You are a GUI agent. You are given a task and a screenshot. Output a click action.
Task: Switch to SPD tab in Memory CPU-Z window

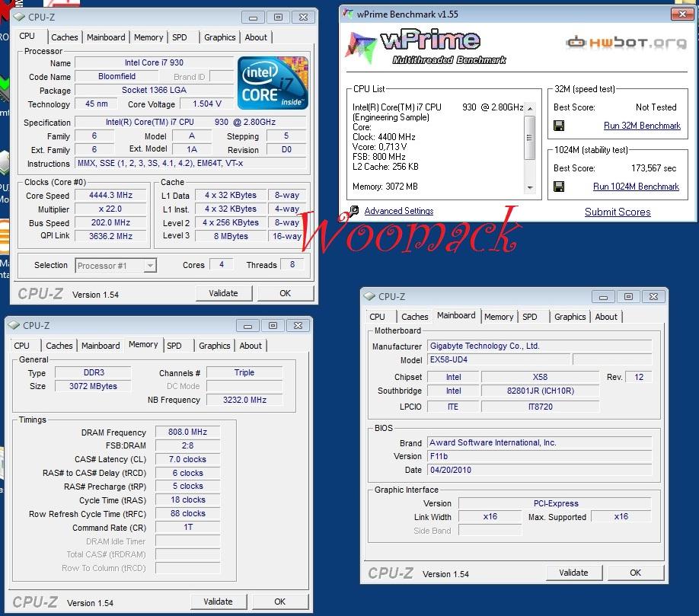[174, 346]
